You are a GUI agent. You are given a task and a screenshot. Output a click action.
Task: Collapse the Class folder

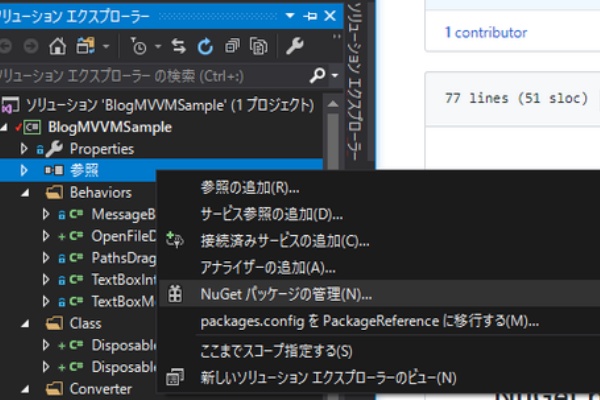(x=25, y=324)
